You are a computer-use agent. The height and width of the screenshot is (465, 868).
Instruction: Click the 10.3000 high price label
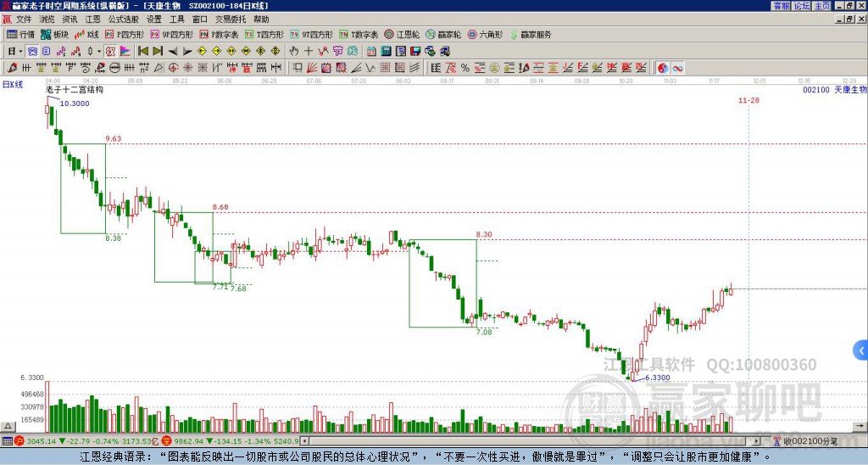click(75, 103)
